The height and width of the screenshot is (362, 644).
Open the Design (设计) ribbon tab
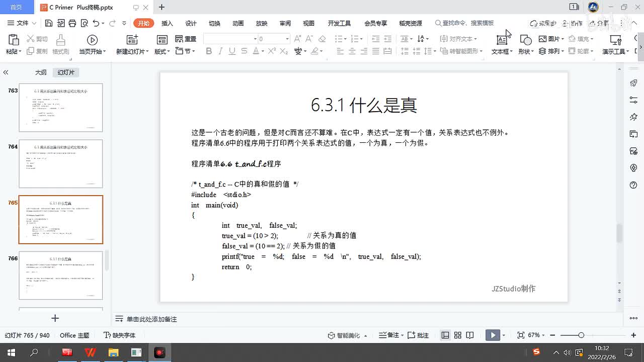[x=191, y=23]
